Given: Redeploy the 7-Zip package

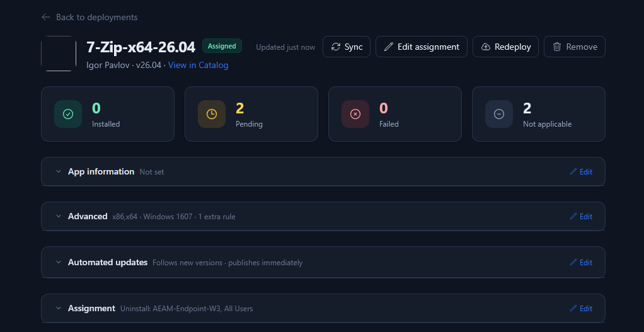Looking at the screenshot, I should [505, 47].
